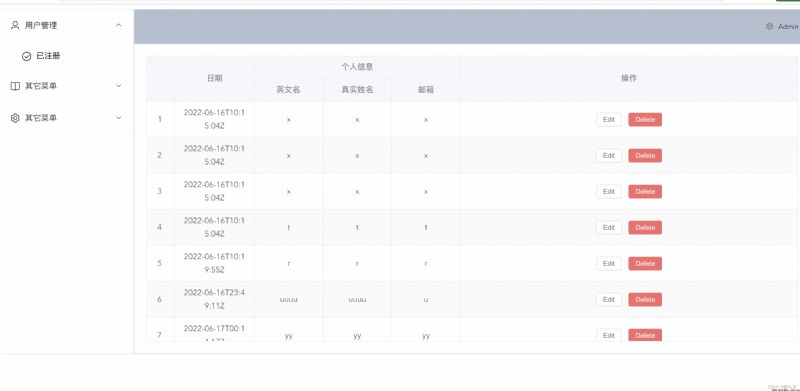Edit the row 3 user

click(x=609, y=191)
